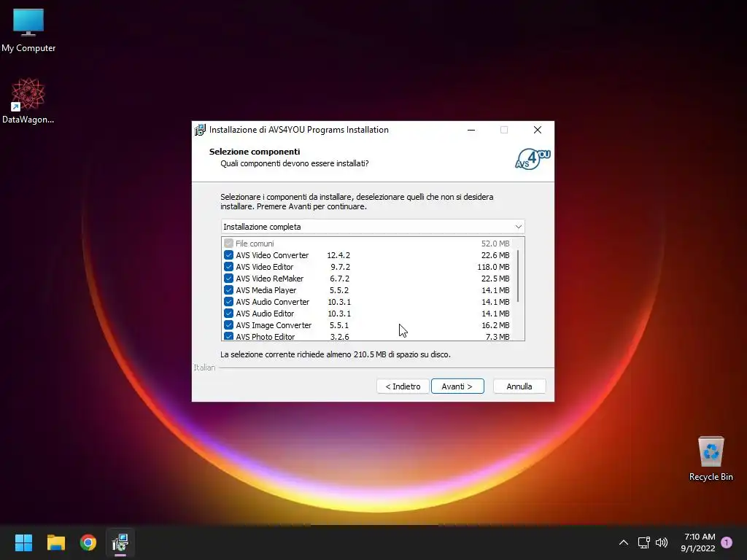The width and height of the screenshot is (747, 560).
Task: Go back with the Indietro button
Action: tap(403, 386)
